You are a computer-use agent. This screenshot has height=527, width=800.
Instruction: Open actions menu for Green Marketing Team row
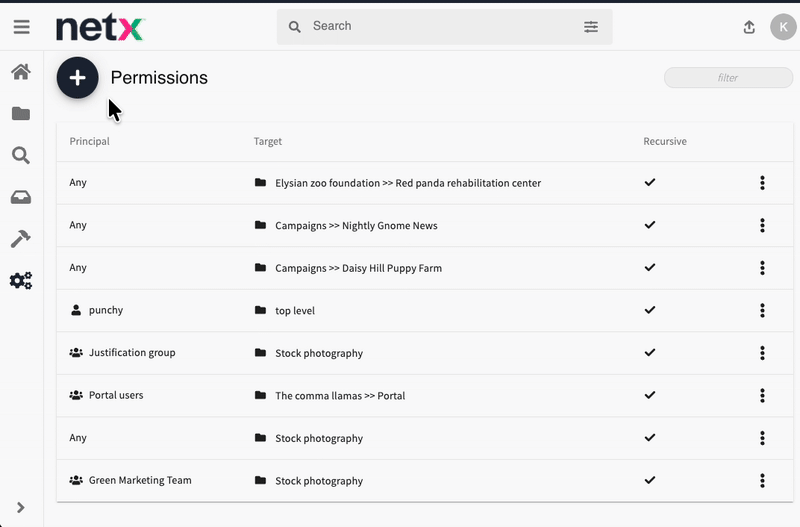click(x=762, y=480)
